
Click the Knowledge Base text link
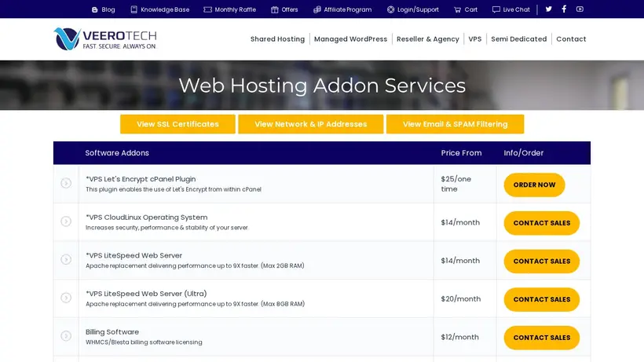tap(165, 9)
